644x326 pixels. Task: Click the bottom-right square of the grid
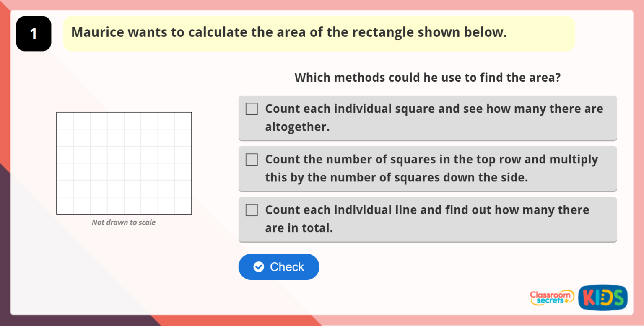coord(183,206)
